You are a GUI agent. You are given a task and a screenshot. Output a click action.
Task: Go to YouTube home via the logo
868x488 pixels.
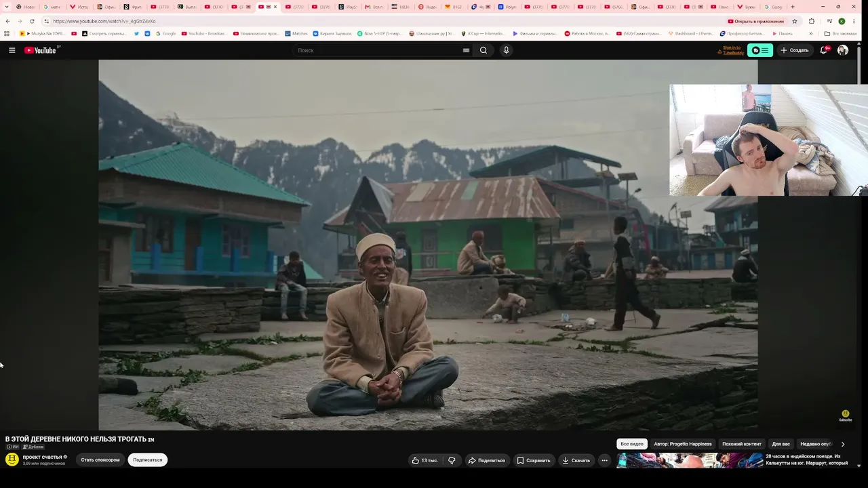(40, 50)
